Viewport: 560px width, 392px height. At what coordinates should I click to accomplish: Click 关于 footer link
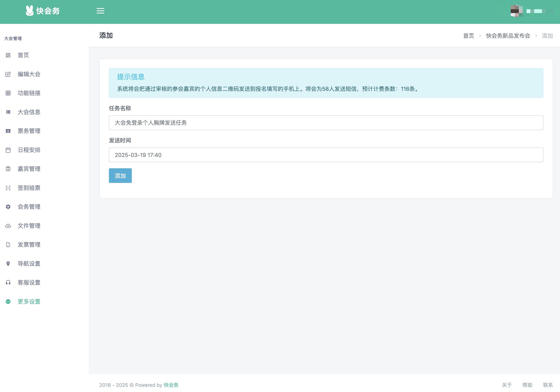pos(507,385)
